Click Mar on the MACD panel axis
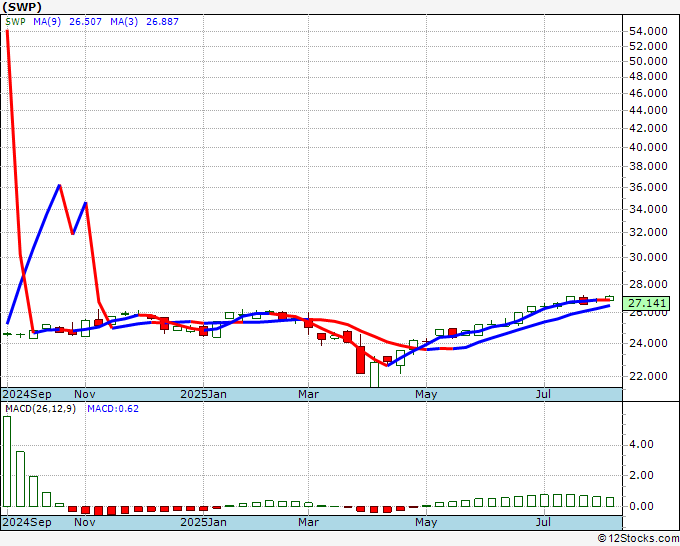 tap(308, 522)
